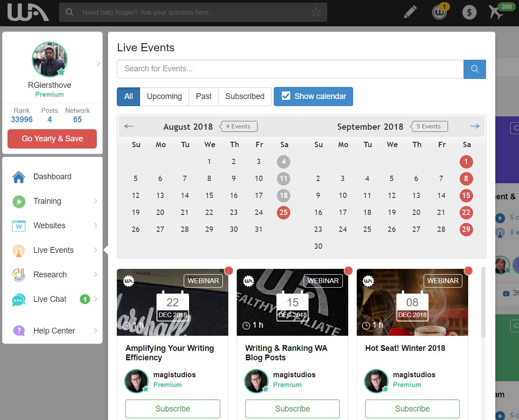519x420 pixels.
Task: Select August 18 on the calendar
Action: pos(284,196)
